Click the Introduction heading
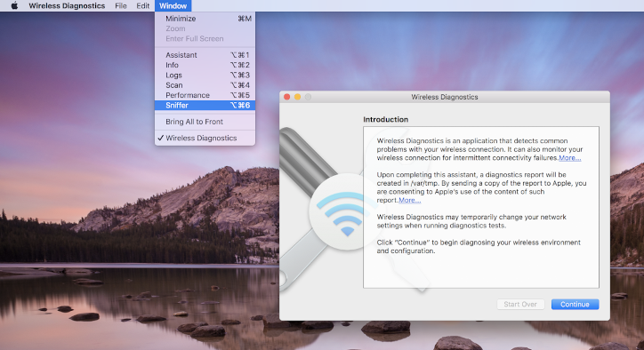This screenshot has width=644, height=350. [386, 119]
